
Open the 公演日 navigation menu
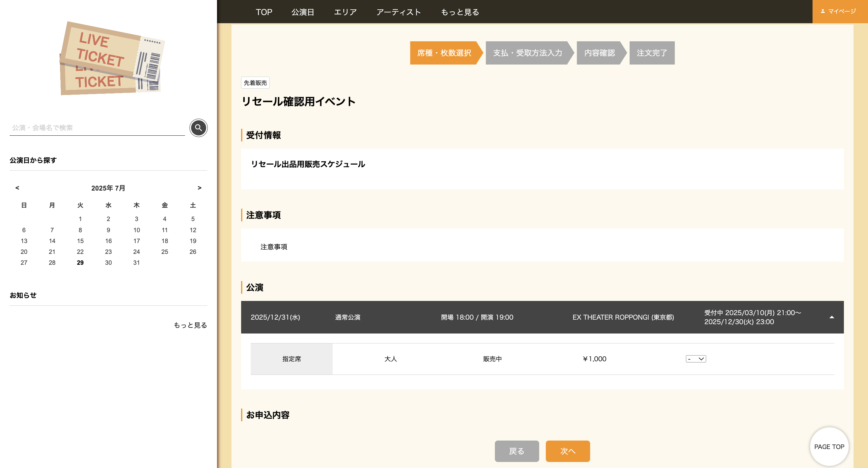[303, 12]
